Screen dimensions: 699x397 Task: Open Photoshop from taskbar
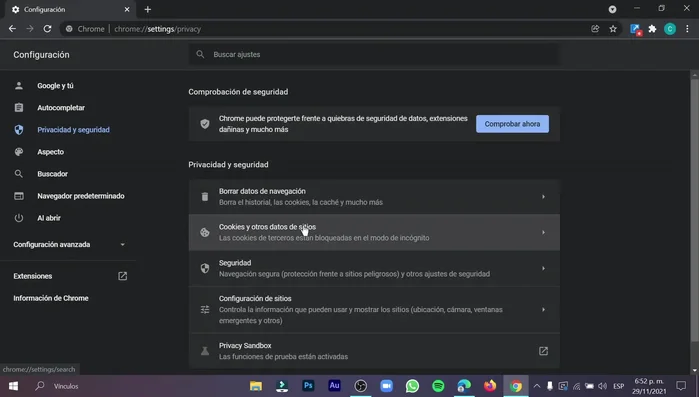click(x=308, y=385)
